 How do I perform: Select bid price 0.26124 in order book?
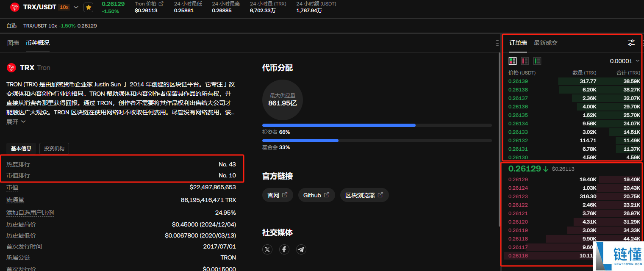[518, 188]
